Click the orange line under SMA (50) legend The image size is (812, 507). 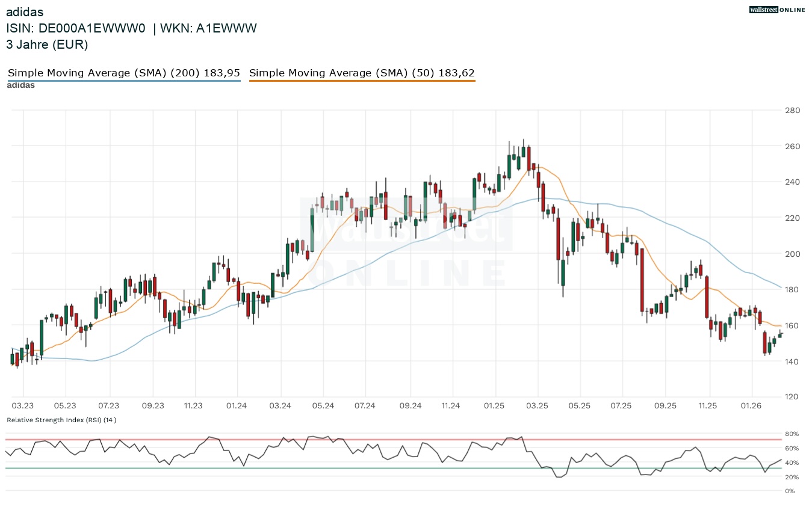click(x=362, y=81)
